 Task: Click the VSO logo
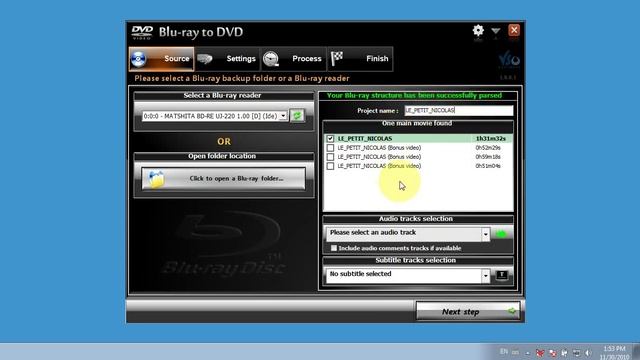coord(509,60)
